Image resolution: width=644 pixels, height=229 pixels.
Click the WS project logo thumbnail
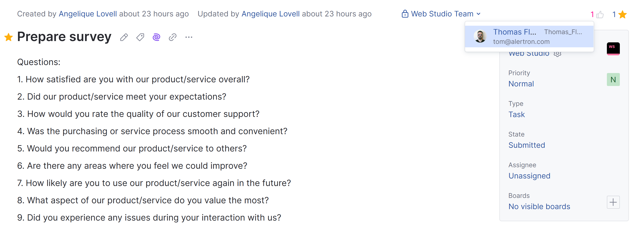click(613, 49)
